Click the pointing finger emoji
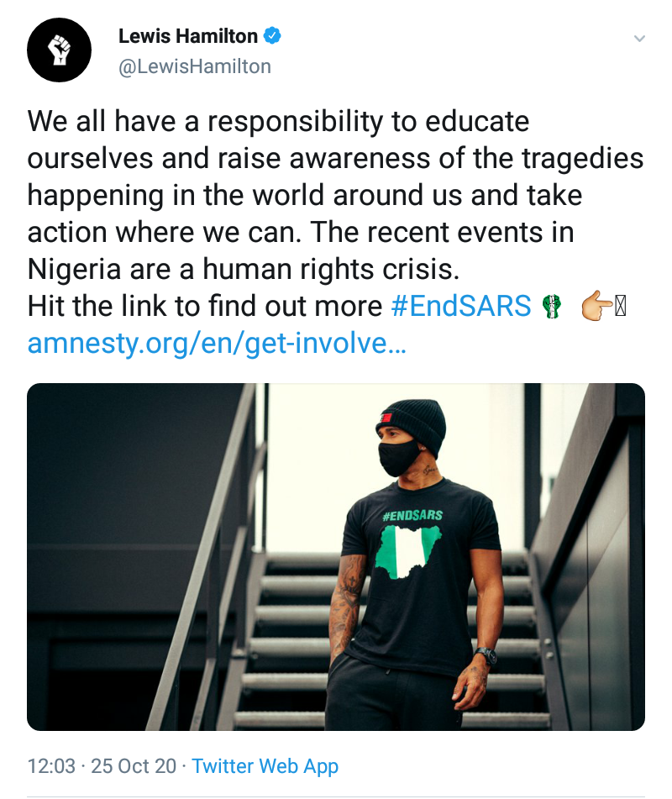The width and height of the screenshot is (672, 799). point(596,307)
